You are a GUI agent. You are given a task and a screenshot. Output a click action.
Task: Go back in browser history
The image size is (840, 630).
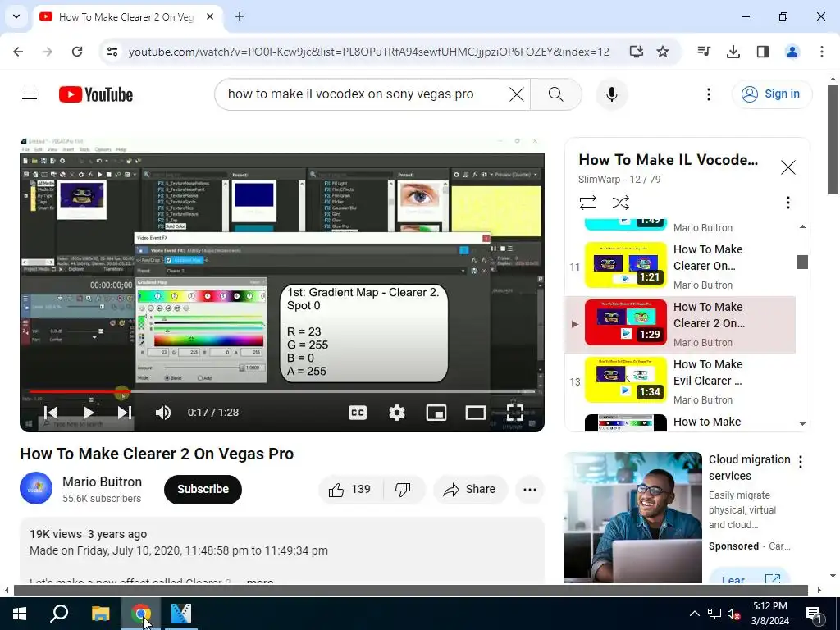(x=18, y=52)
